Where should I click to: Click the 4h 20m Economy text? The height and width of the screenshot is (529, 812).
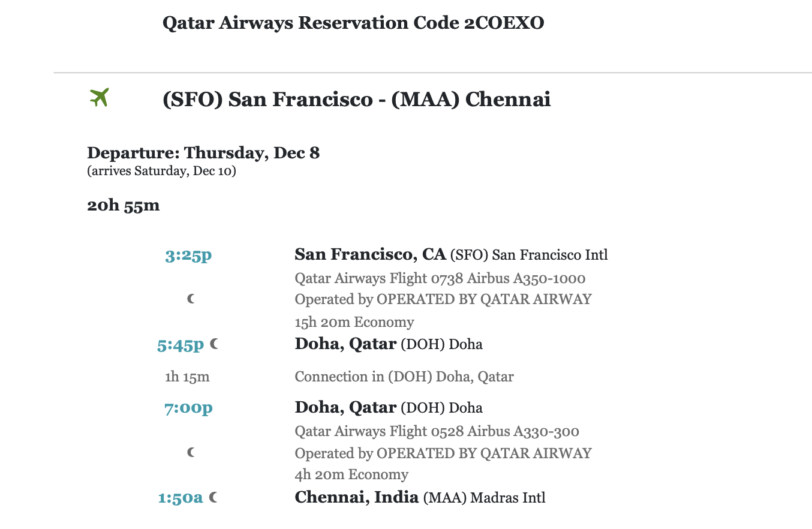[351, 474]
